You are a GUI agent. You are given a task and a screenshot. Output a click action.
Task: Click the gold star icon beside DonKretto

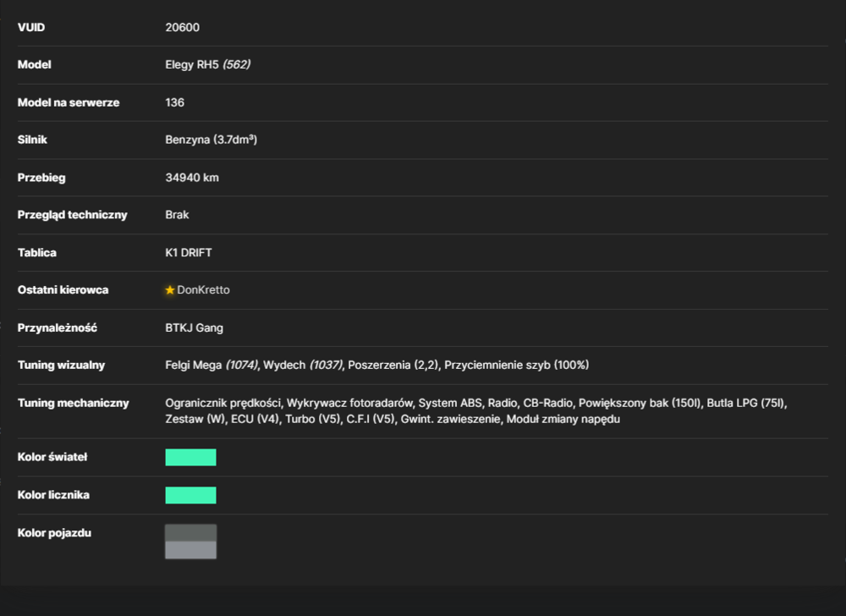(x=170, y=290)
